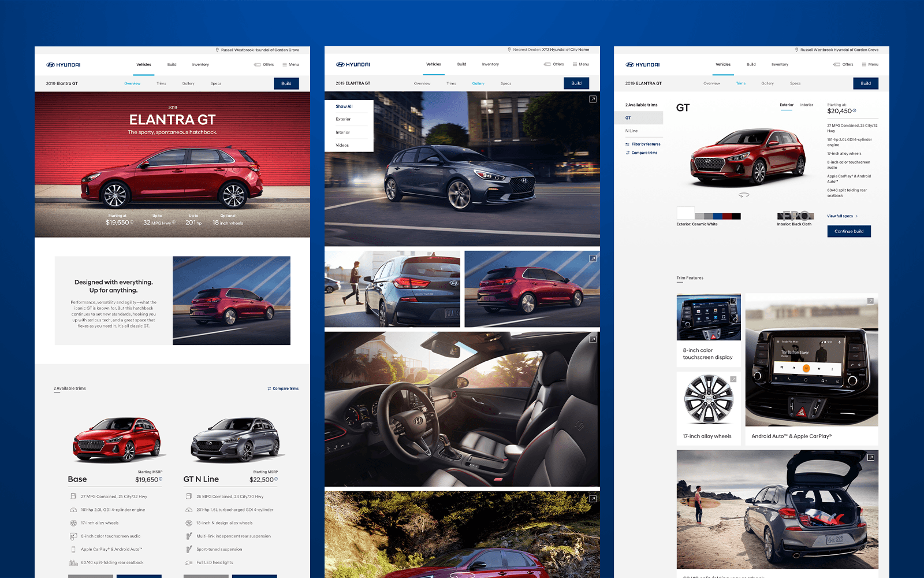Open hamburger Menu on Gallery page
This screenshot has height=578, width=924.
pos(580,64)
